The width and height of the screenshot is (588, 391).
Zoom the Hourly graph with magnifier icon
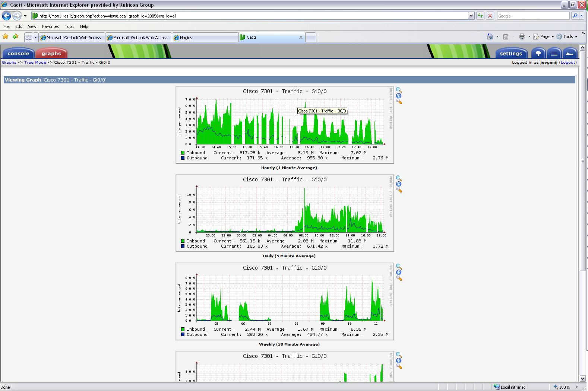click(x=399, y=90)
